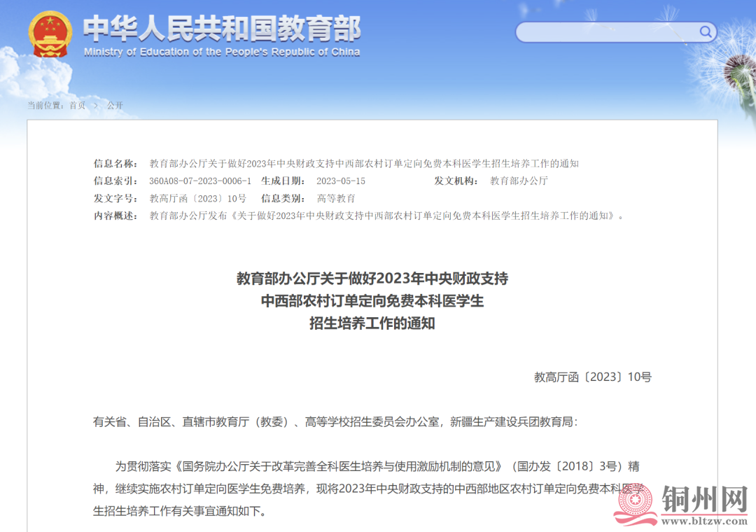Click the 发文机构 label

point(456,181)
